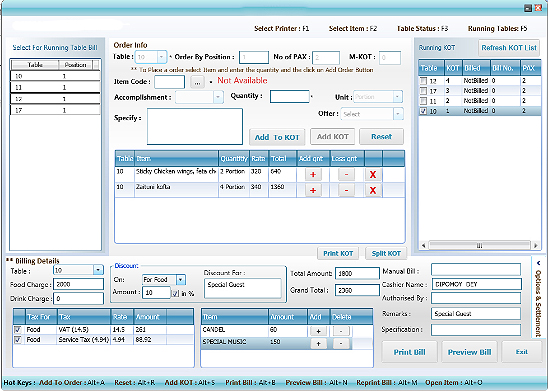Viewport: 548px width, 391px height.
Task: Add the SPECIAL MUSIC item plus button
Action: [x=318, y=344]
